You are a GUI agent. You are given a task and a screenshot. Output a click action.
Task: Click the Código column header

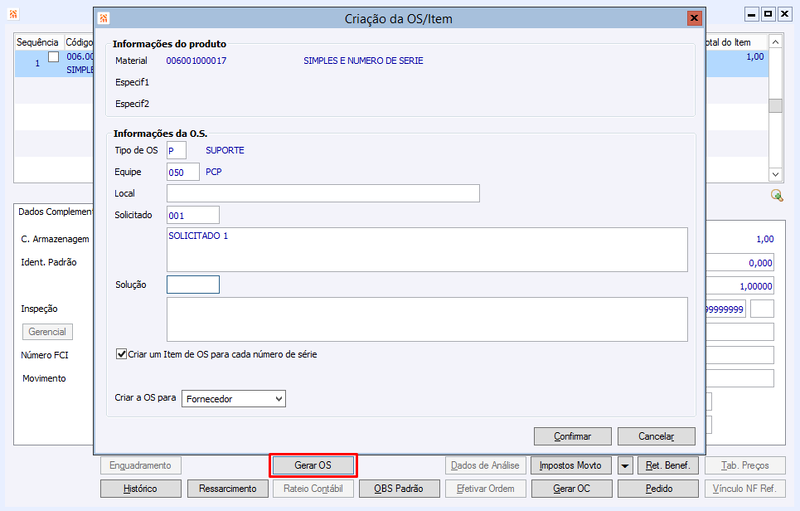point(79,42)
